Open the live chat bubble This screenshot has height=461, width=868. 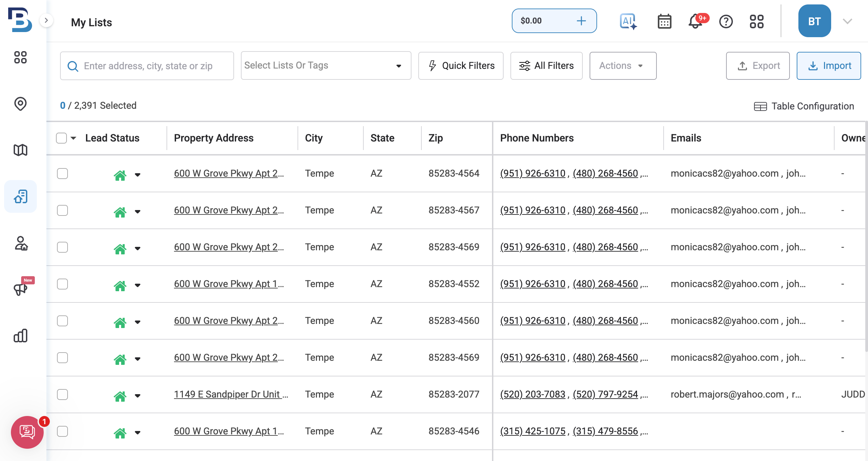point(27,432)
